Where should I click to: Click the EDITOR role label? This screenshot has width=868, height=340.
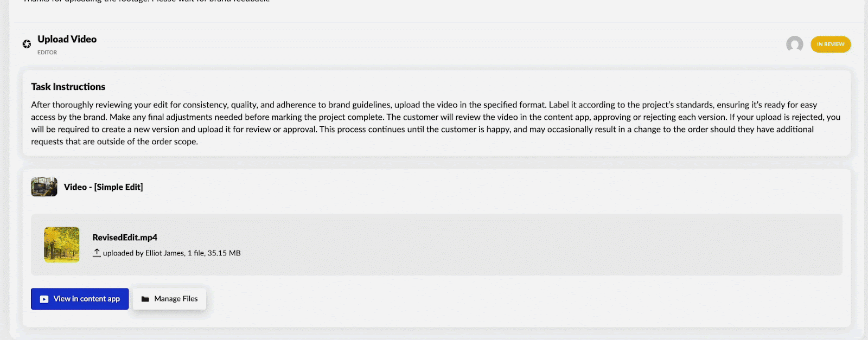(47, 53)
